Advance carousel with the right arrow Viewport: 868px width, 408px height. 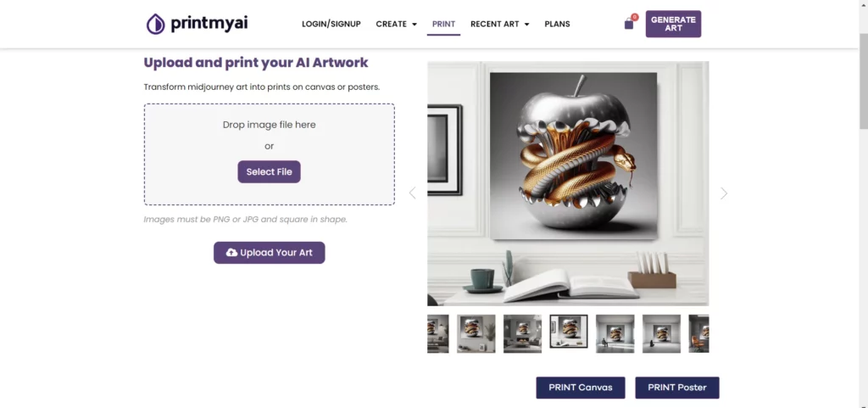(724, 193)
